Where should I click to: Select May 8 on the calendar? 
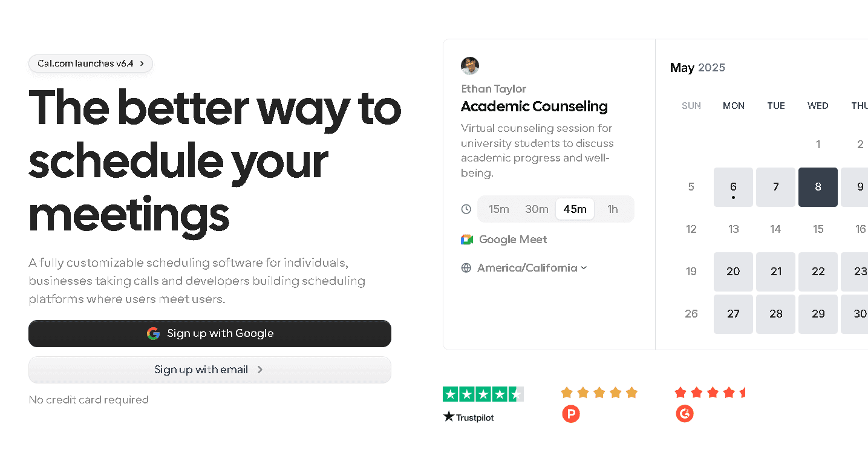[x=818, y=187]
